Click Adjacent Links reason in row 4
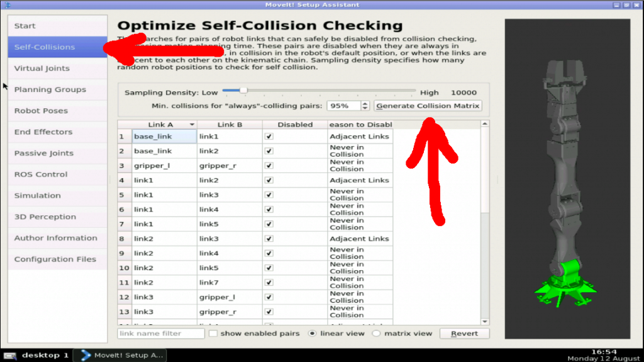 360,180
